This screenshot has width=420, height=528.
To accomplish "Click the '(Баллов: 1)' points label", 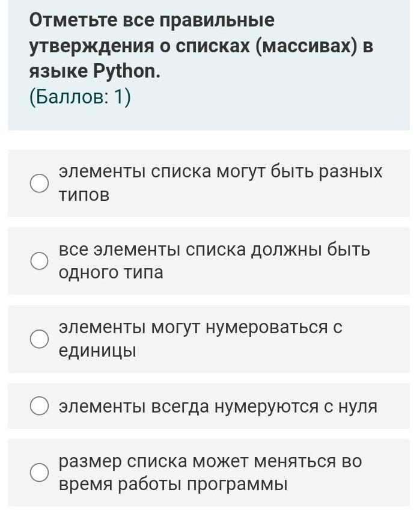I will pyautogui.click(x=80, y=97).
